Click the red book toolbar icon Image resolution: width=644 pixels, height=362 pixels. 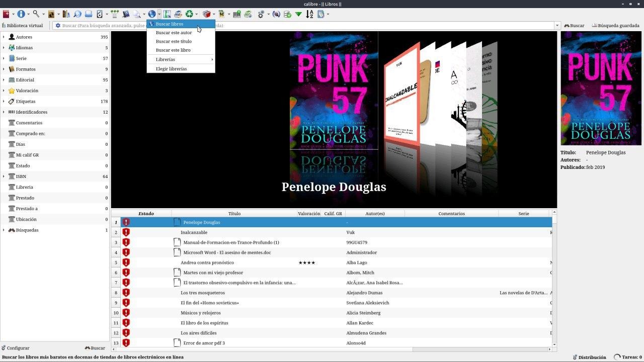(x=206, y=14)
